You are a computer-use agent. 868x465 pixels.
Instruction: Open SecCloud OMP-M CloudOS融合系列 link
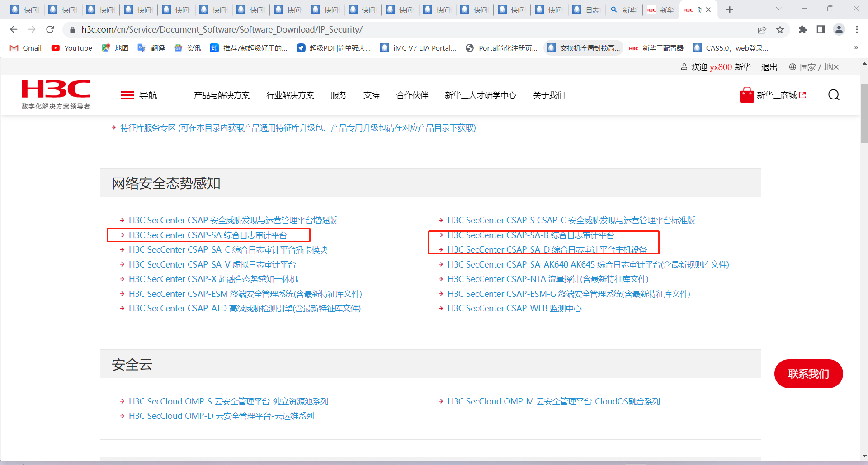554,402
